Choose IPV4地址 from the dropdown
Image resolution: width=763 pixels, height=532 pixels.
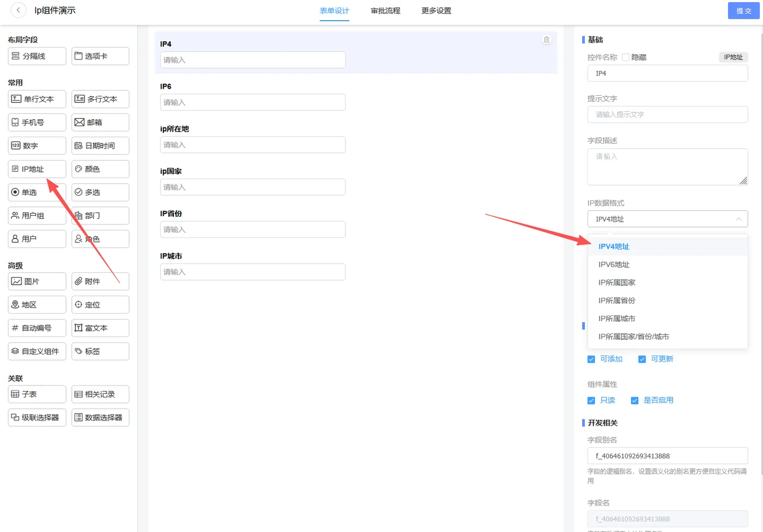click(668, 247)
